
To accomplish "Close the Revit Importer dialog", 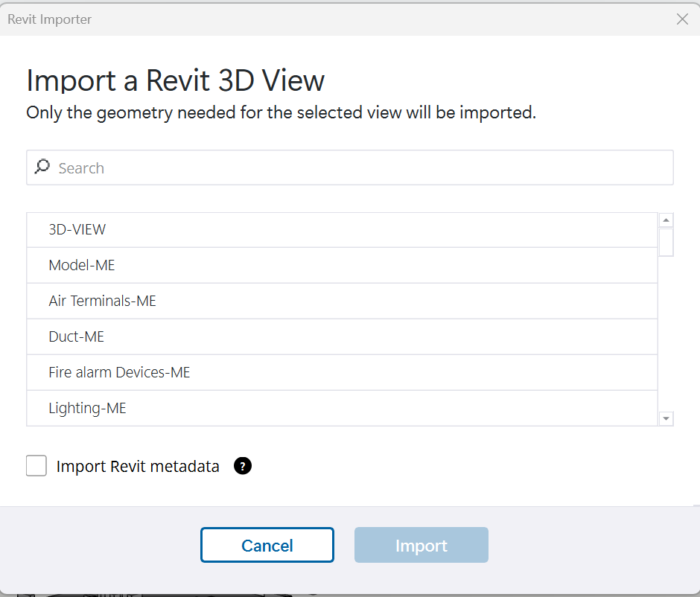I will point(682,19).
